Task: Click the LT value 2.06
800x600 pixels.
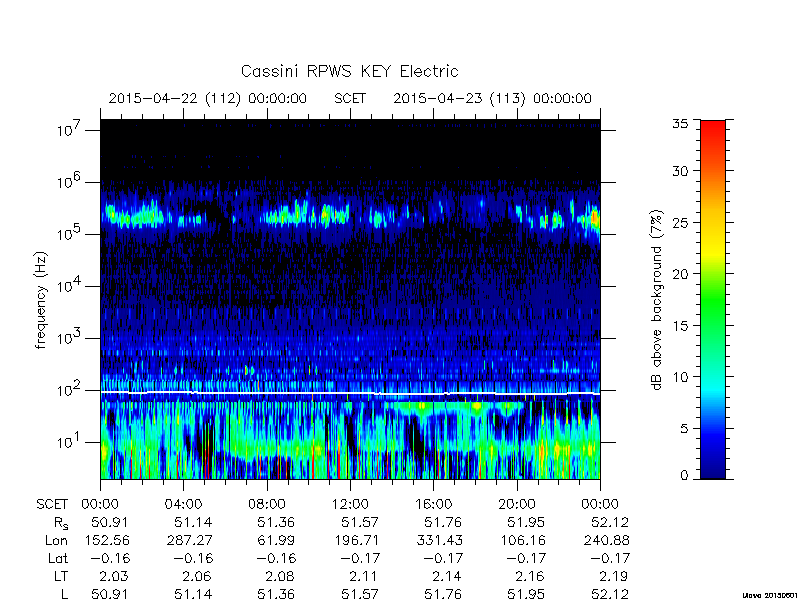Action: (x=196, y=577)
